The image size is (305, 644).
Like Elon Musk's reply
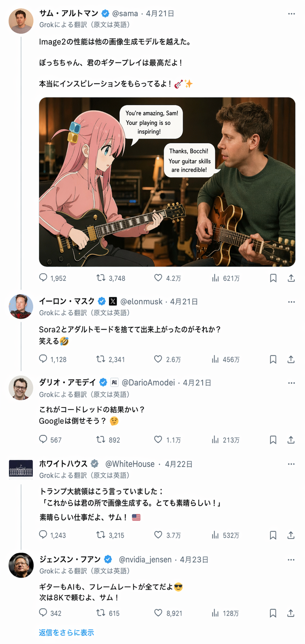[158, 359]
